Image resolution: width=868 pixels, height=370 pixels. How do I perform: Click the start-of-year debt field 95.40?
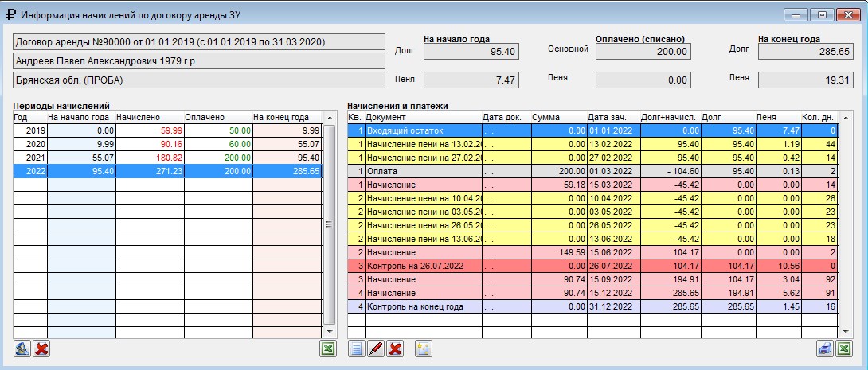tap(471, 52)
